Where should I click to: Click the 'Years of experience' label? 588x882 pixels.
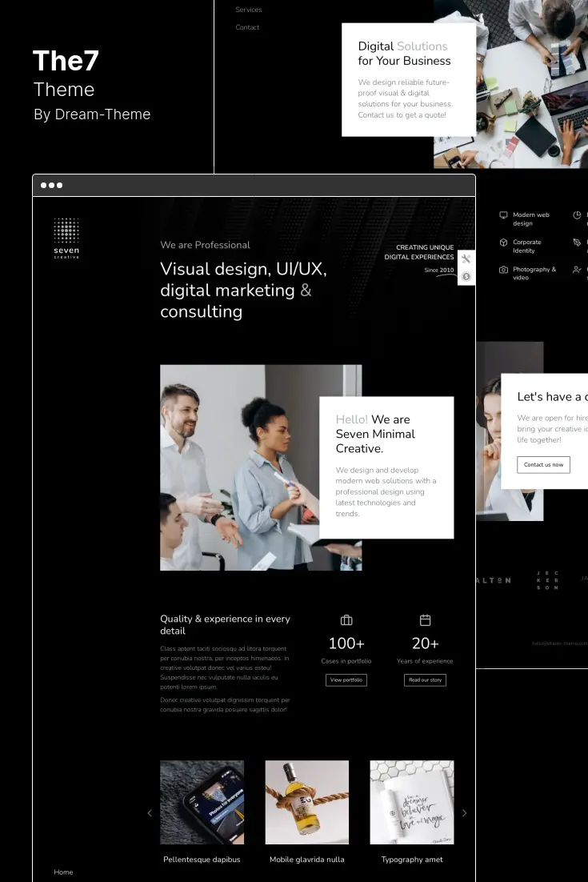[x=425, y=661]
